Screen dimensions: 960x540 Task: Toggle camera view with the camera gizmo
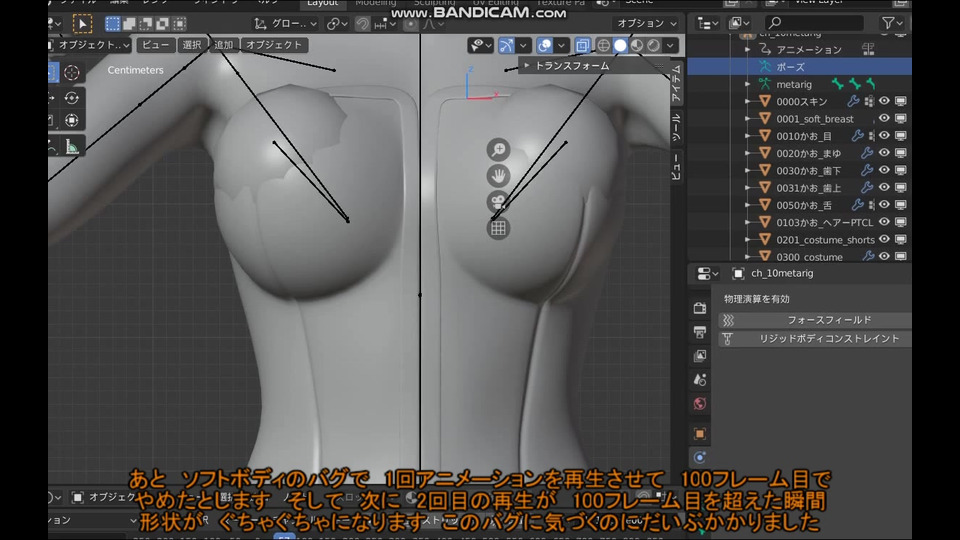click(498, 202)
